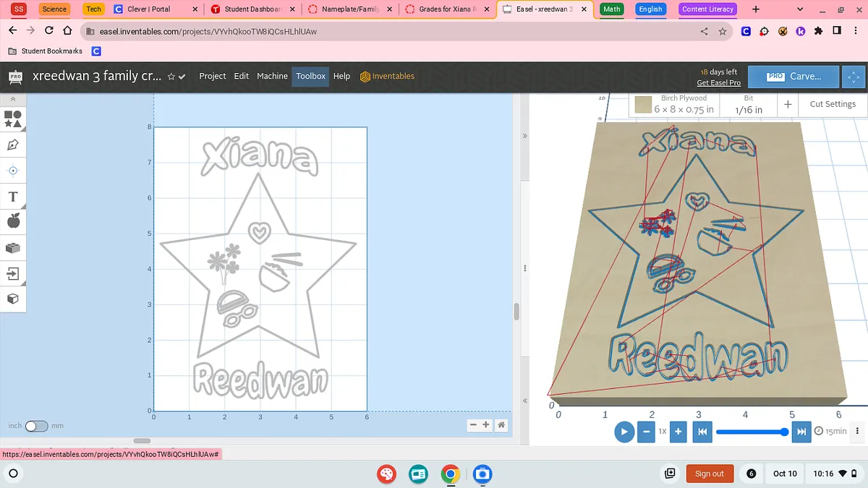868x488 pixels.
Task: Visit the Inventables link
Action: [388, 76]
